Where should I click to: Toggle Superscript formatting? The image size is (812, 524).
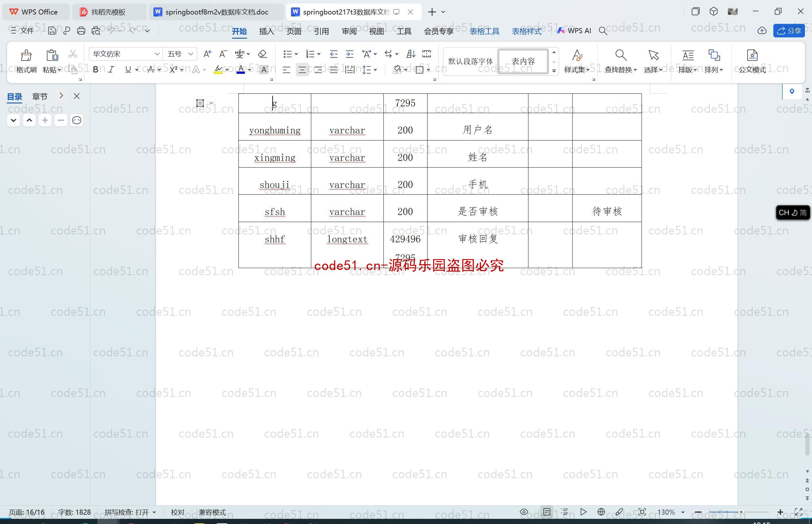coord(173,69)
